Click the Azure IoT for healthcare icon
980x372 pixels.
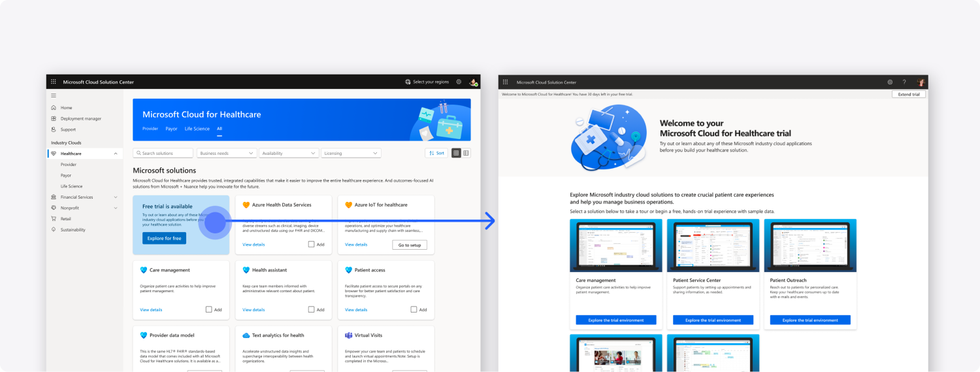point(348,205)
